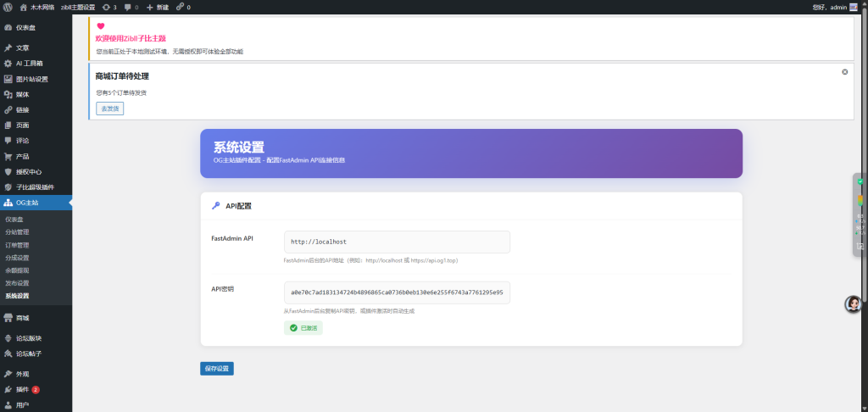Open zibll主题设置 in admin bar
Viewport: 868px width, 412px height.
[x=78, y=7]
